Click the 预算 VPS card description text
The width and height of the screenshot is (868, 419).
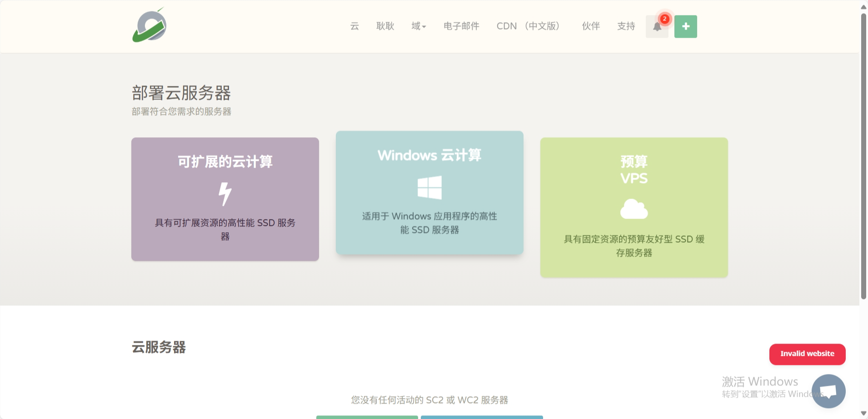[x=634, y=246]
